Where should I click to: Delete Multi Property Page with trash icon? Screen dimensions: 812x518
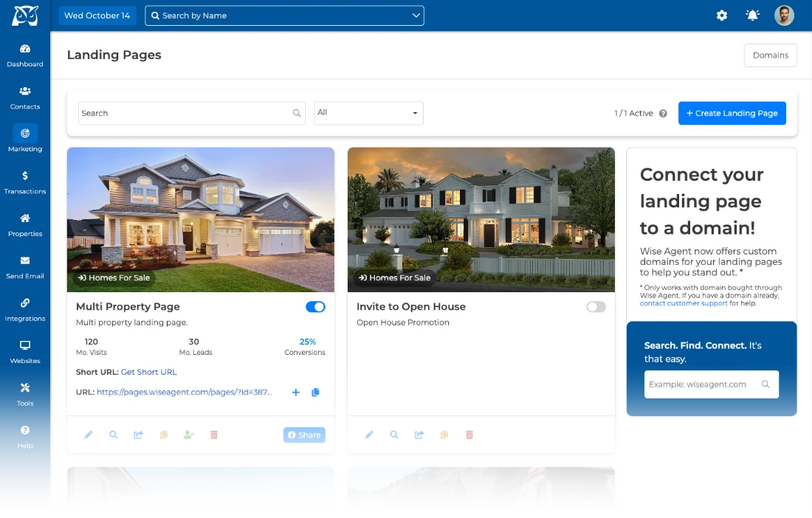tap(214, 435)
